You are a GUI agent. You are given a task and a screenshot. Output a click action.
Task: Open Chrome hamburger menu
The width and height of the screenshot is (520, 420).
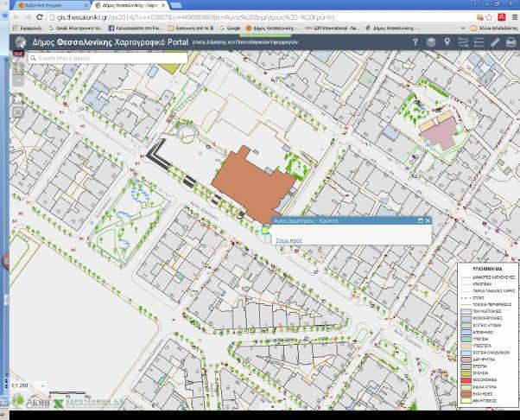pos(514,17)
